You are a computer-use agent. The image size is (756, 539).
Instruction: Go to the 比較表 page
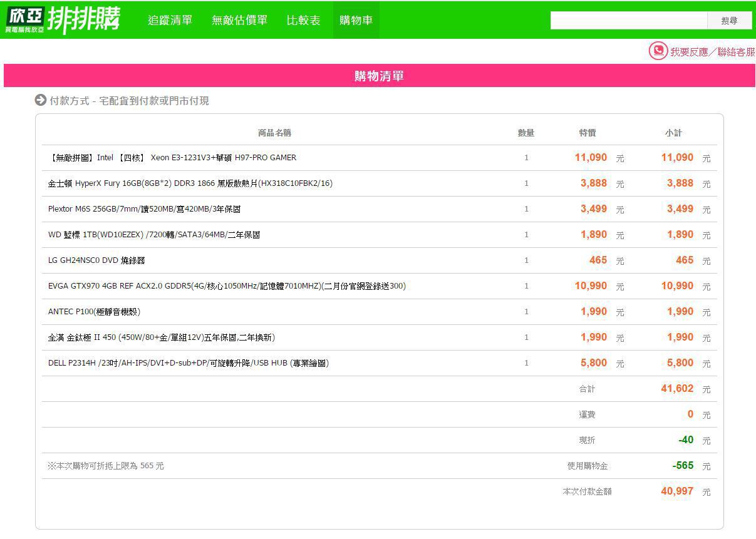(303, 20)
